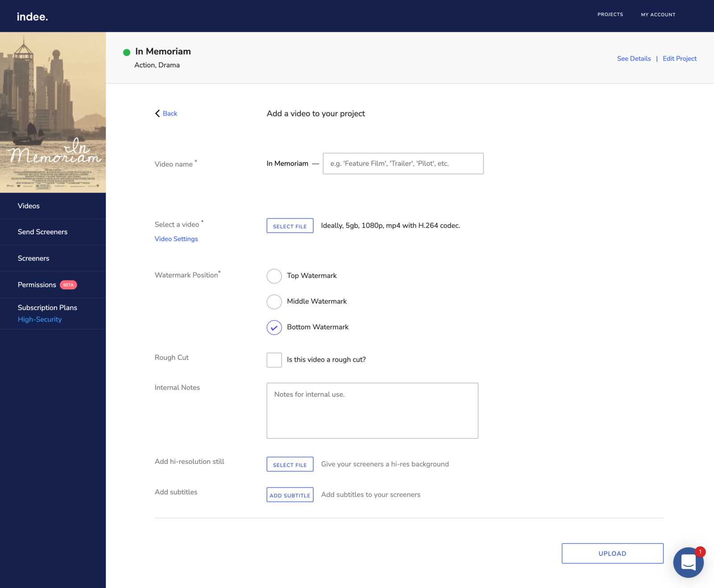This screenshot has height=588, width=714.
Task: Select Top Watermark position
Action: click(274, 276)
